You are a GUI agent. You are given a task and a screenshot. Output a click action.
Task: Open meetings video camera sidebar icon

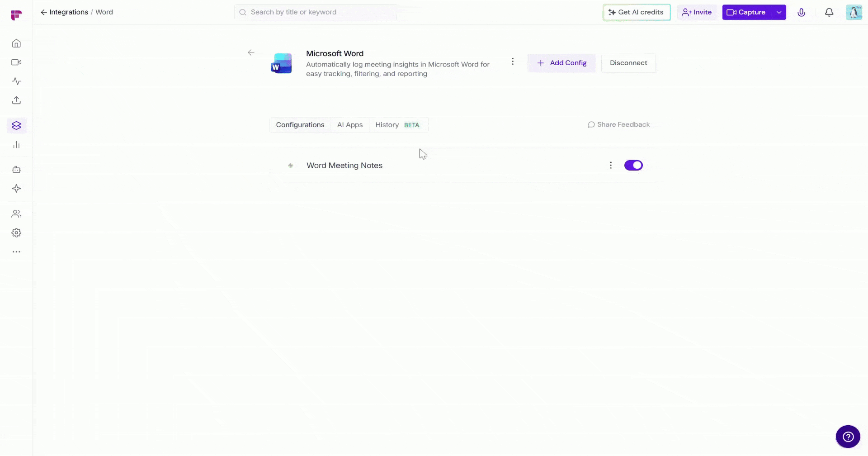point(16,62)
